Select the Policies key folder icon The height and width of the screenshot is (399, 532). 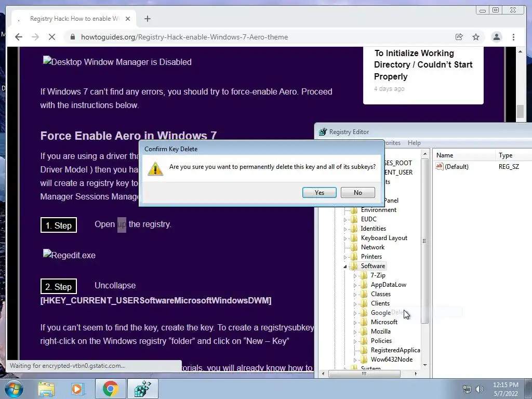364,340
